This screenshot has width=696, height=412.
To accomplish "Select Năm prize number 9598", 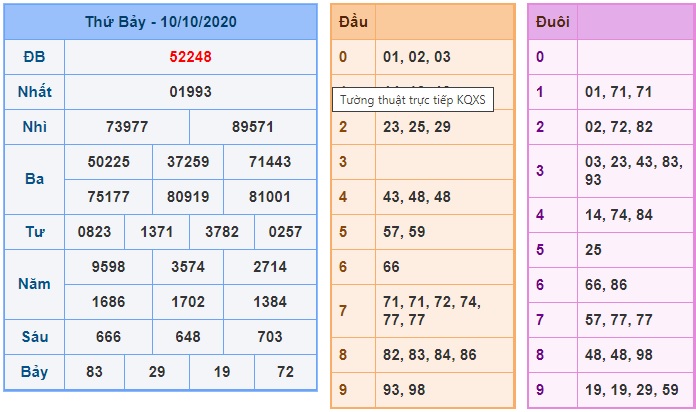I will pos(108,267).
